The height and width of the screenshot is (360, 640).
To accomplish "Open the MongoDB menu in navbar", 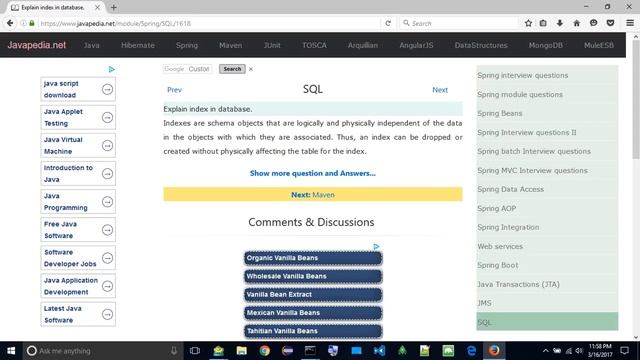I will [x=545, y=45].
